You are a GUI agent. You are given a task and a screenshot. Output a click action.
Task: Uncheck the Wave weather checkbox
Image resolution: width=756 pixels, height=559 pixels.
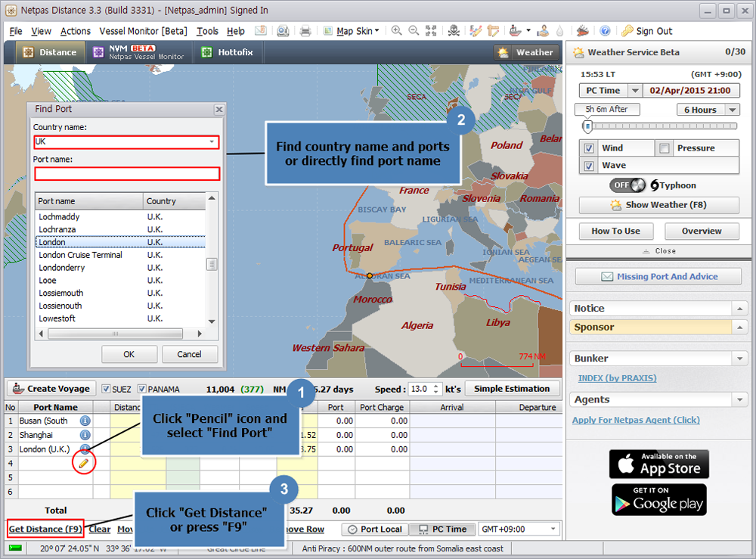(589, 166)
